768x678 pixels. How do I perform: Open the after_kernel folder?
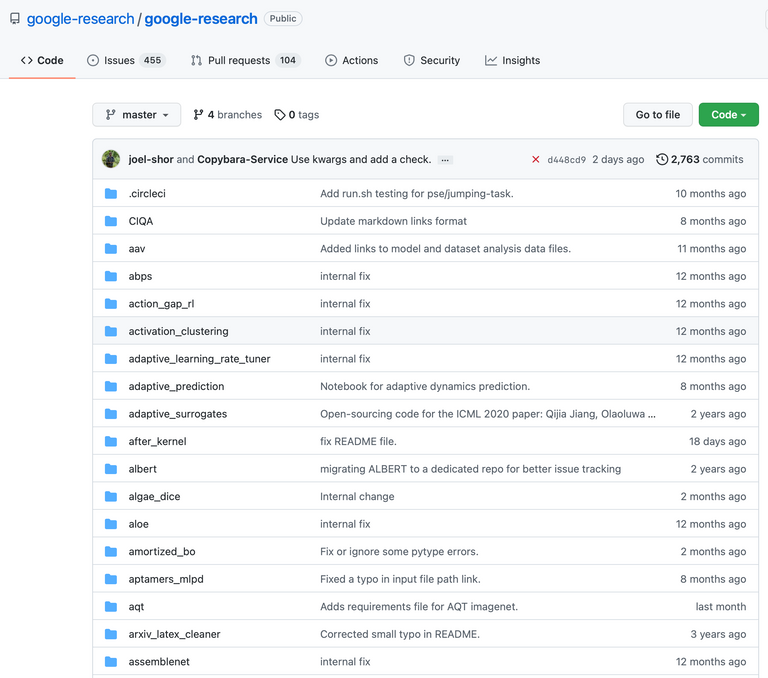coord(157,441)
